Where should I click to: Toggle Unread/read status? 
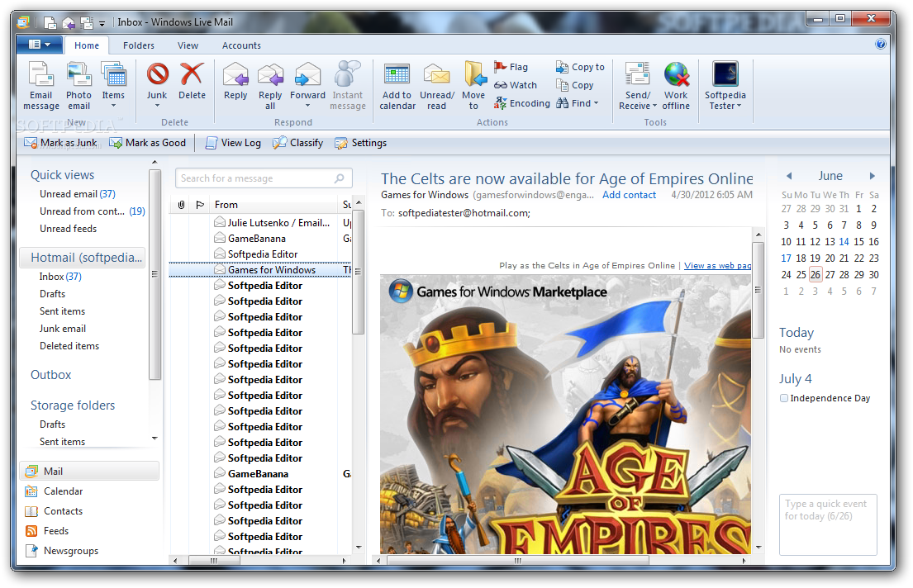tap(437, 85)
